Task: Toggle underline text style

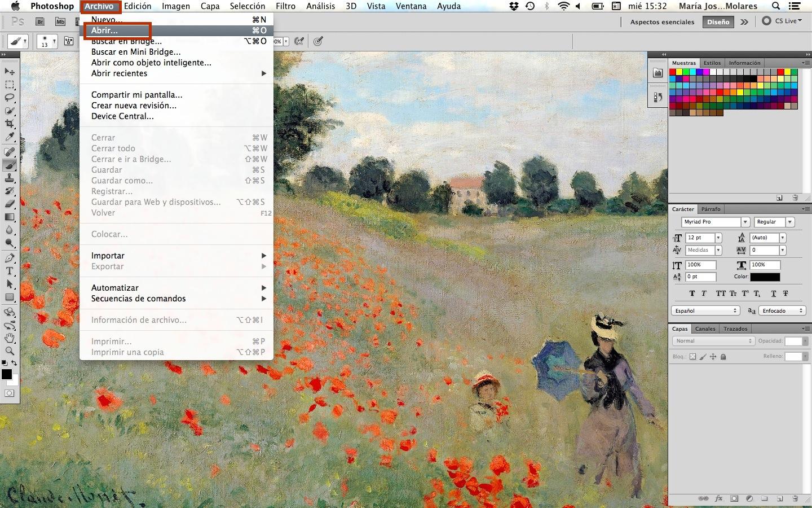Action: [x=774, y=294]
